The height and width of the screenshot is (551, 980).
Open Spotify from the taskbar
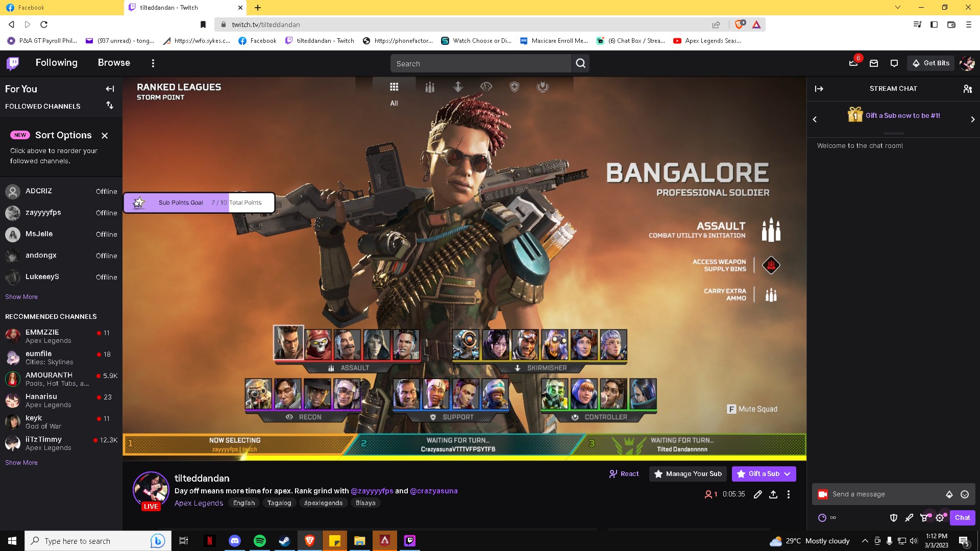coord(260,541)
